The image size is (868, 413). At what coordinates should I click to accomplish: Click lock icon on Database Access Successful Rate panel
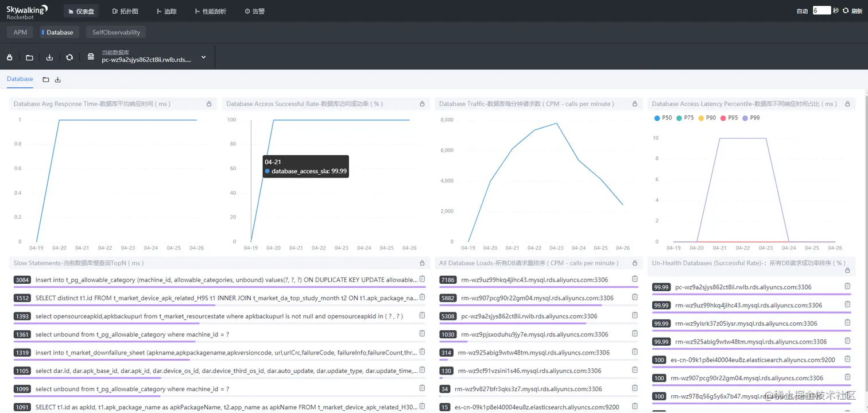point(422,104)
